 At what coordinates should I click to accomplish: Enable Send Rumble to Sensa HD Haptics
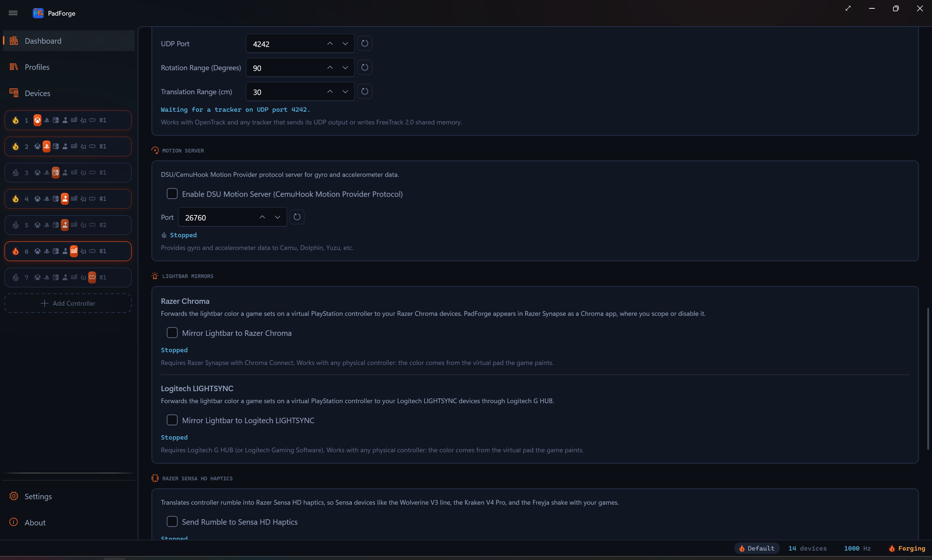click(x=172, y=521)
